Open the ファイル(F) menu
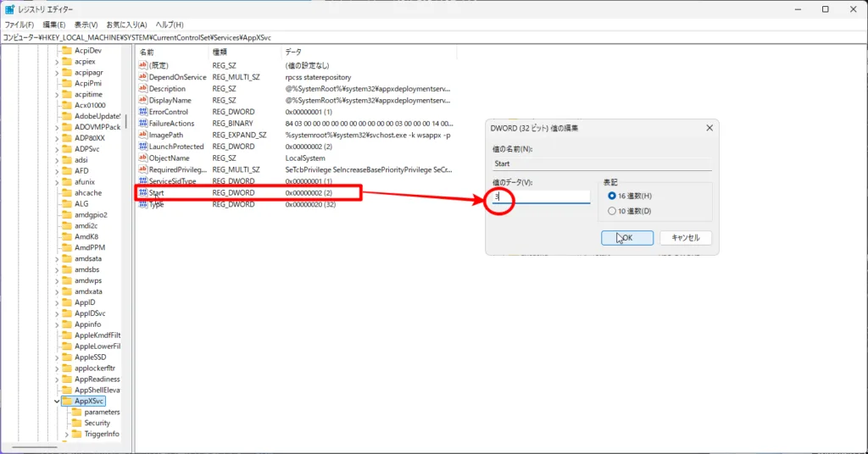The height and width of the screenshot is (454, 868). (19, 25)
